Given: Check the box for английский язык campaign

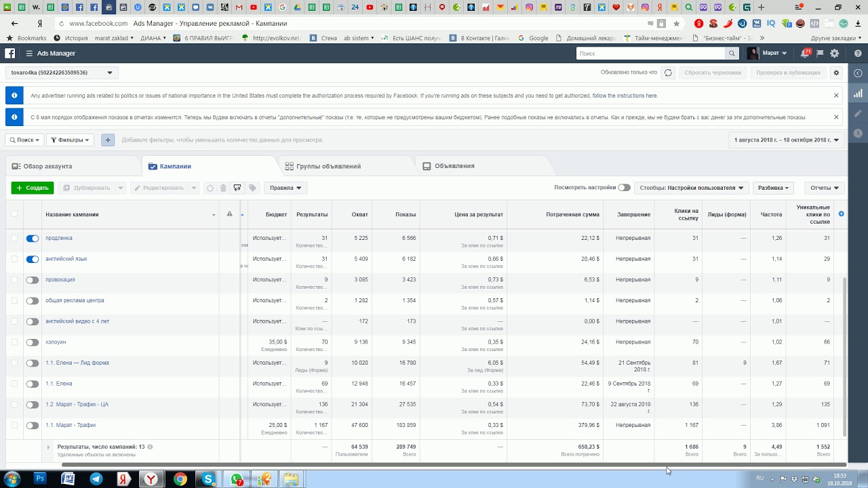Looking at the screenshot, I should (14, 259).
